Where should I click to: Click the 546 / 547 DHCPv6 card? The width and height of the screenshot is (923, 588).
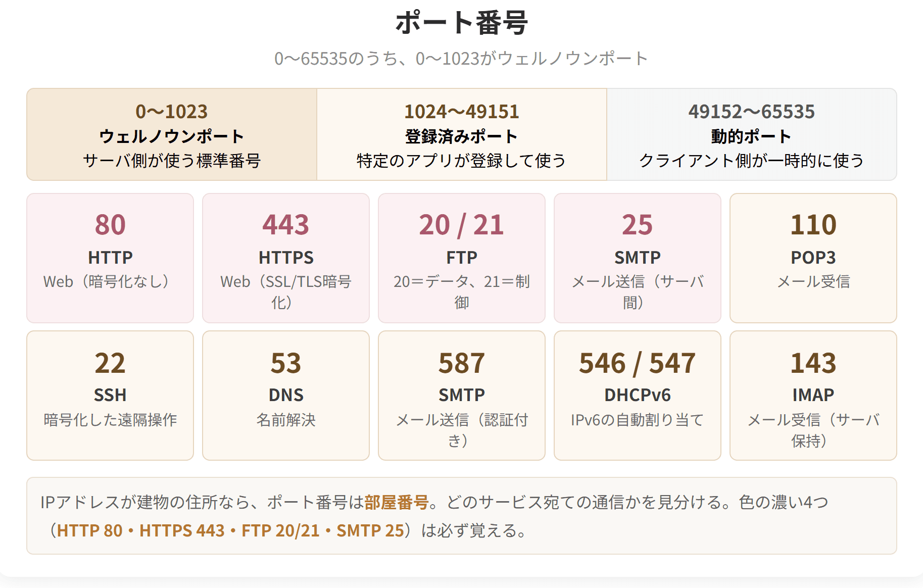(638, 396)
